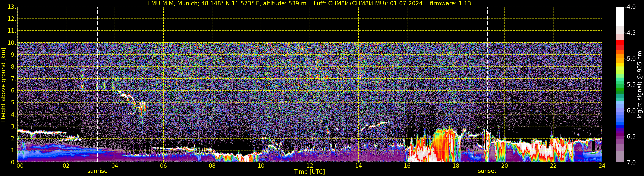Click the x-axis tick label '04'

[115, 166]
